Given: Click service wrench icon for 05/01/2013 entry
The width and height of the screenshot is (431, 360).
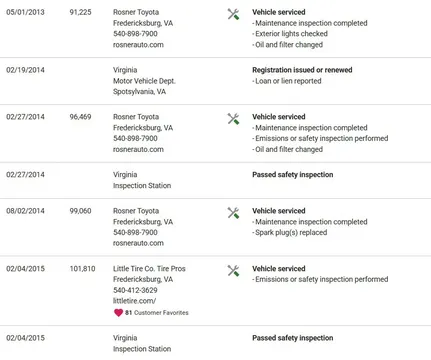Looking at the screenshot, I should click(x=233, y=14).
